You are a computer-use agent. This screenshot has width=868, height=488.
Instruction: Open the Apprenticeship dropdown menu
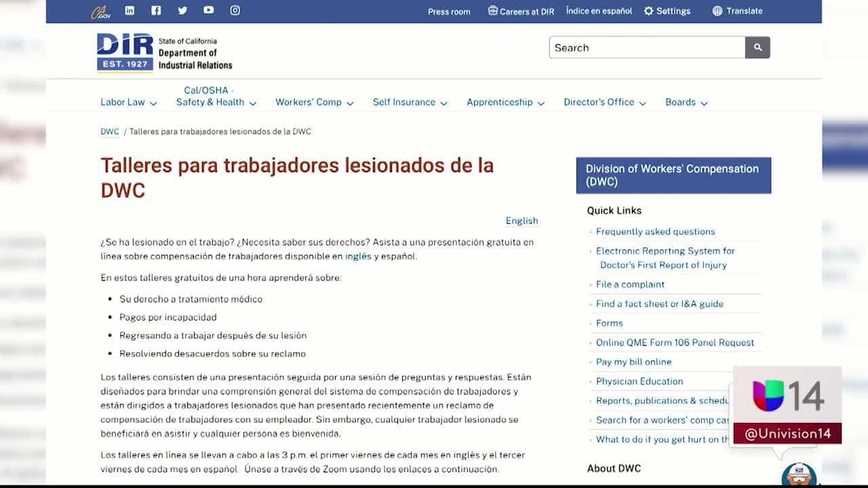click(x=505, y=102)
